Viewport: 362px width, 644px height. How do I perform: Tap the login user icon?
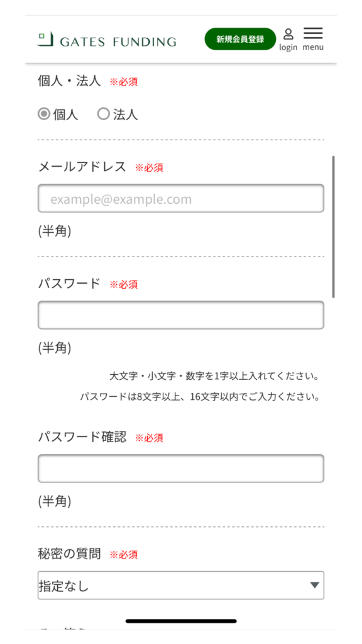pos(288,34)
